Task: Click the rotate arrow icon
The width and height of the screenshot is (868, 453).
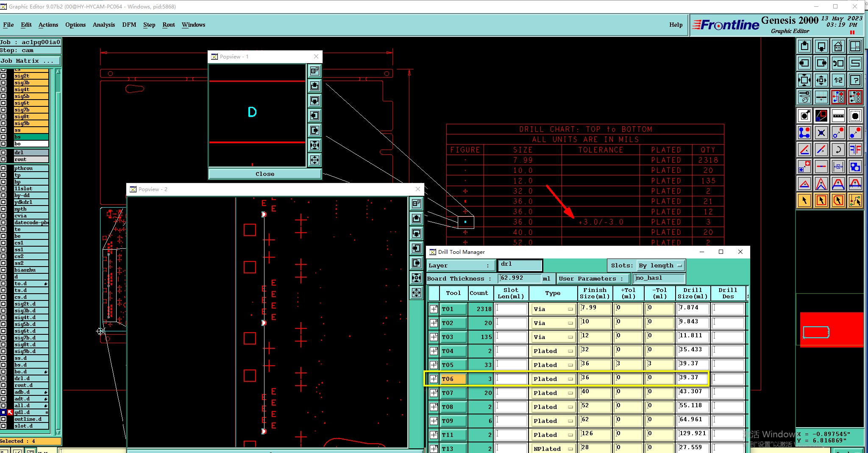Action: [838, 150]
